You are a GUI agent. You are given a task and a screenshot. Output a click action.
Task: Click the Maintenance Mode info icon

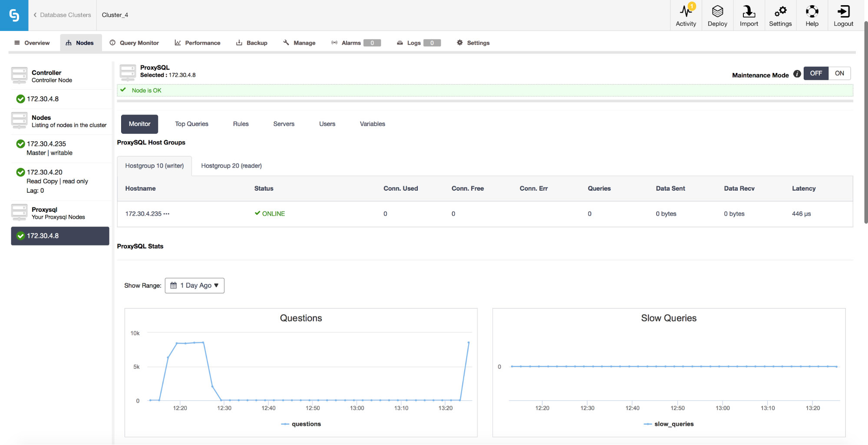[x=797, y=74]
